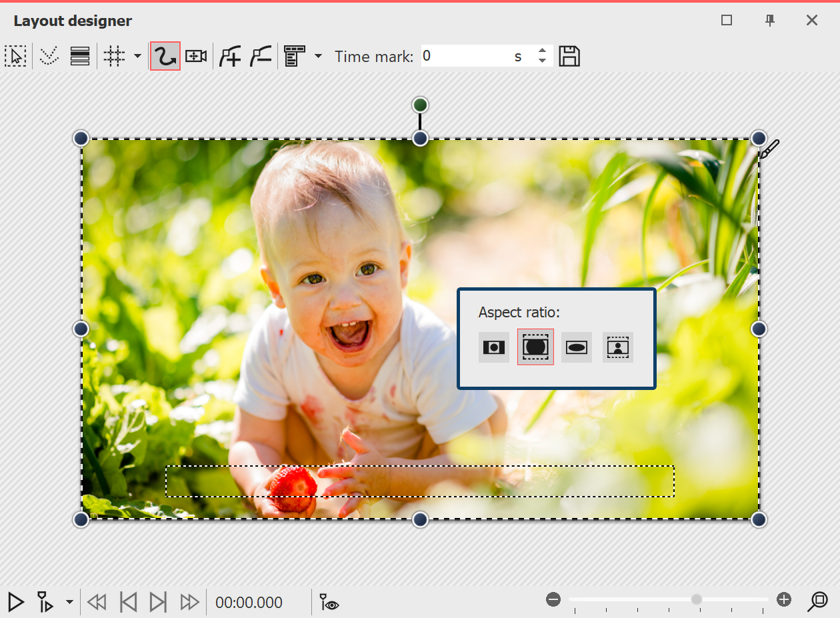The image size is (840, 618).
Task: Pick the portrait Aspect ratio option
Action: pos(618,347)
